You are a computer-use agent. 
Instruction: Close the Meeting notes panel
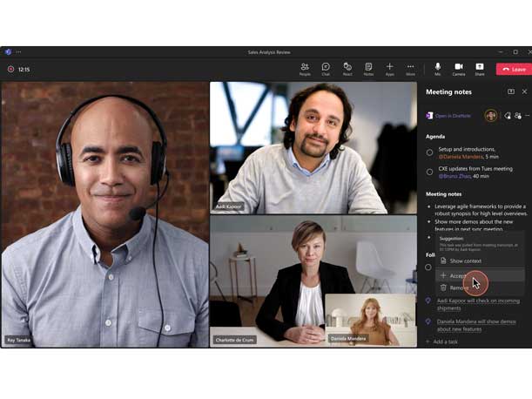tap(524, 91)
